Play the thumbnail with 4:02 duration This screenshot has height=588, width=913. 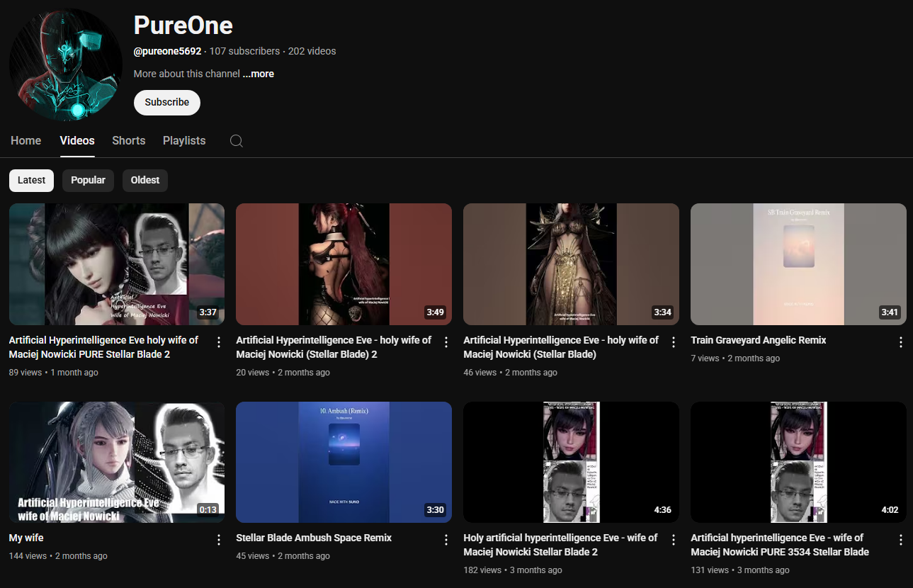pyautogui.click(x=798, y=462)
